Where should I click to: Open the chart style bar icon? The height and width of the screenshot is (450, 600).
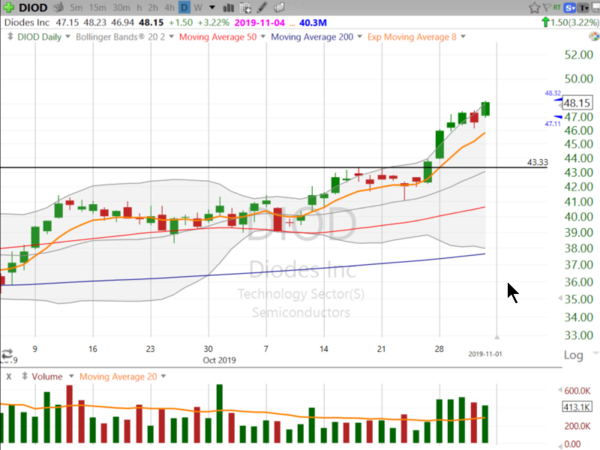pos(228,8)
